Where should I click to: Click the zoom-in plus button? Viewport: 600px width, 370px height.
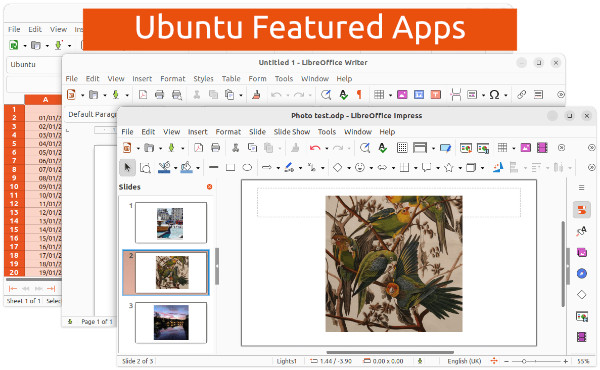click(565, 361)
